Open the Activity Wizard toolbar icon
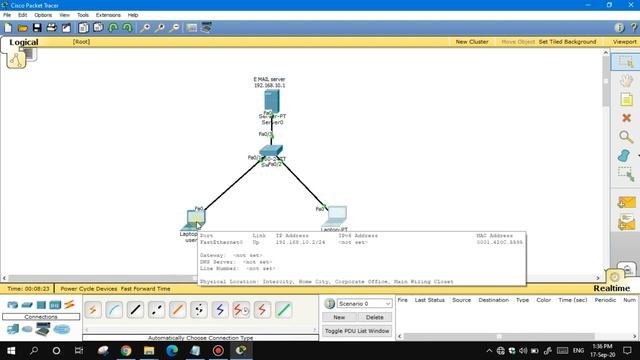Screen dimensions: 640x360 pos(66,28)
